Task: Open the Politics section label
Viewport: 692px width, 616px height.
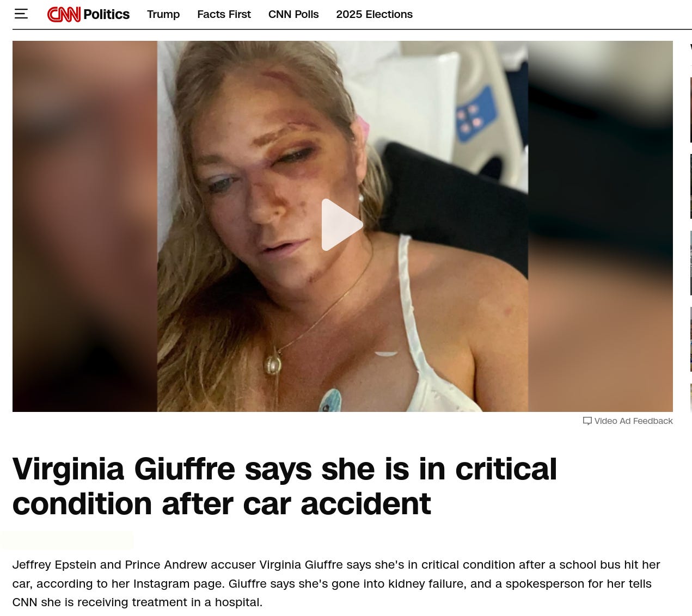Action: (106, 15)
